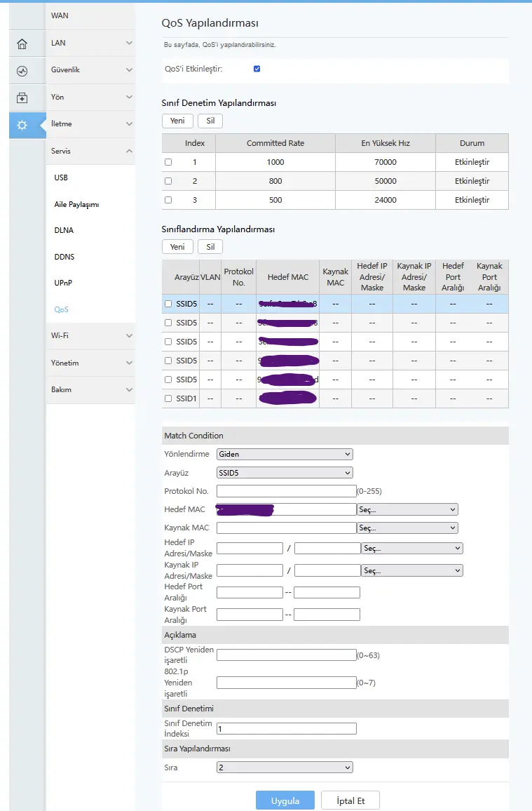Disable the QoS'i Etkinleştir checkbox
Viewport: 532px width, 811px height.
click(x=257, y=69)
